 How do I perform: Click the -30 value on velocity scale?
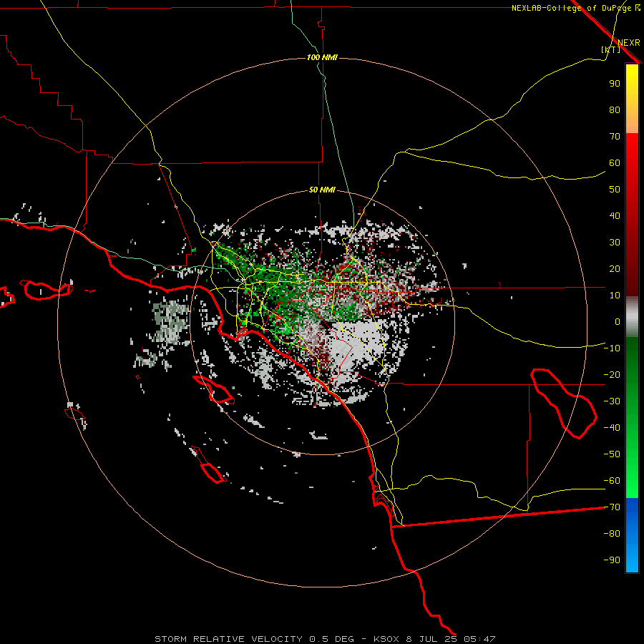click(612, 401)
